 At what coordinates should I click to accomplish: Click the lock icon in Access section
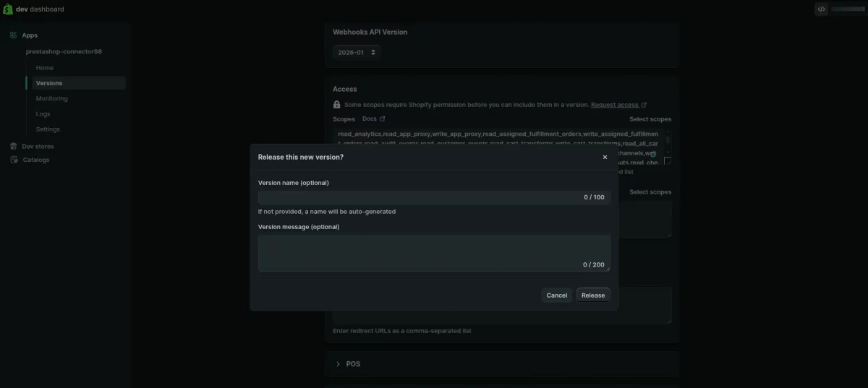(x=337, y=105)
